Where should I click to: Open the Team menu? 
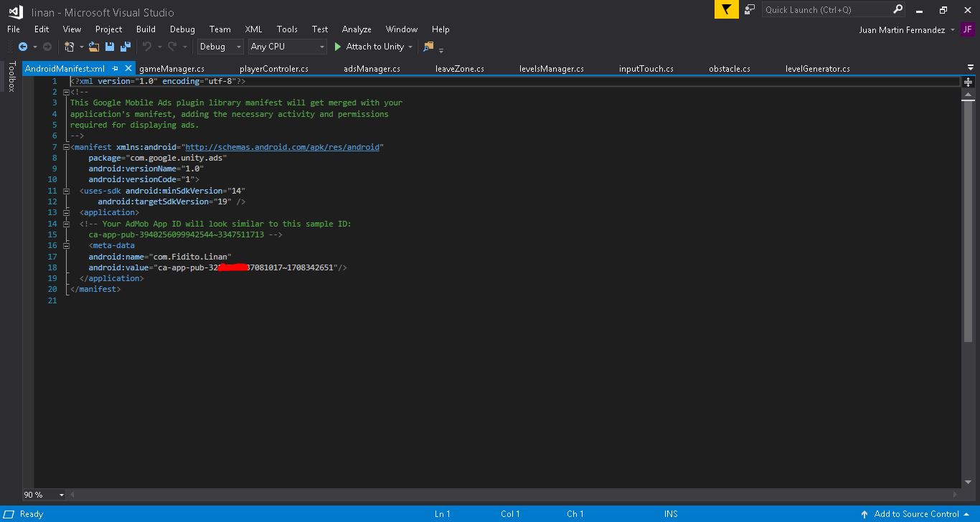click(220, 29)
